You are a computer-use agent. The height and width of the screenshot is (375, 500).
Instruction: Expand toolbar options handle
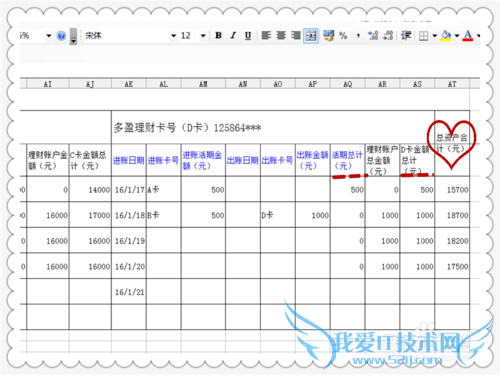(74, 36)
